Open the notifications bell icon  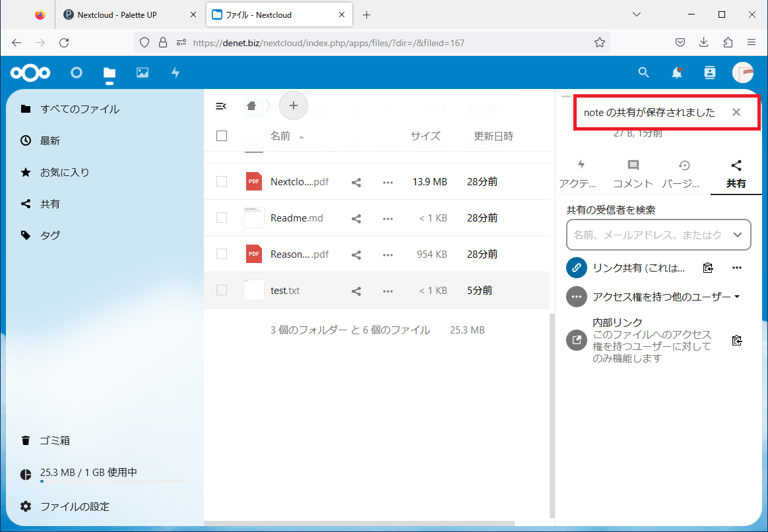(x=677, y=73)
